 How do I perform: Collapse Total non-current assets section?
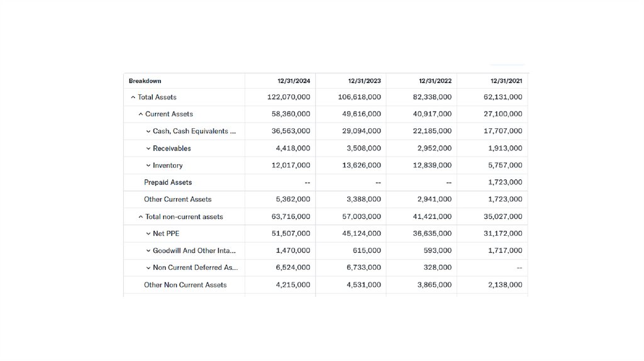(x=141, y=217)
